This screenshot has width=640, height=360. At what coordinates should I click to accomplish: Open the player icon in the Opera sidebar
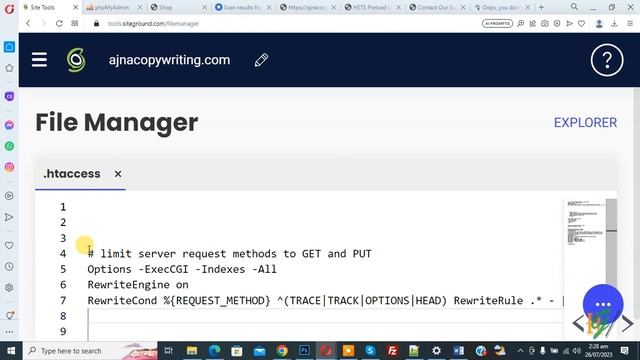tap(9, 196)
